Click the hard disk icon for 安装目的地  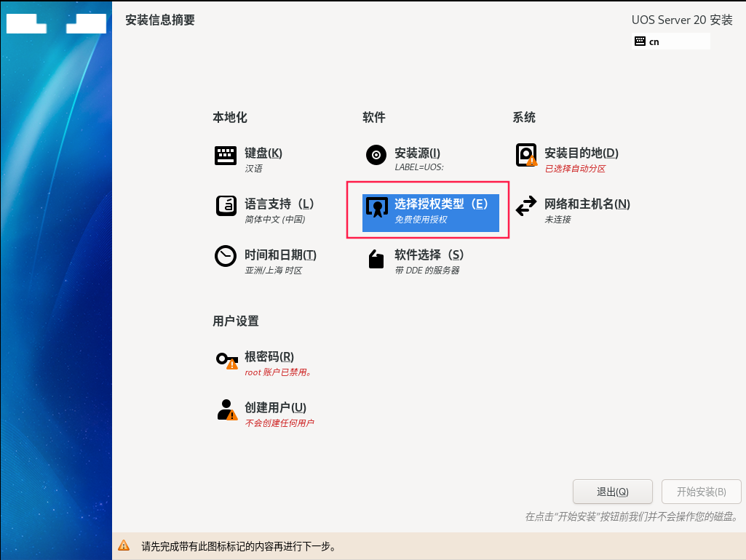coord(526,155)
